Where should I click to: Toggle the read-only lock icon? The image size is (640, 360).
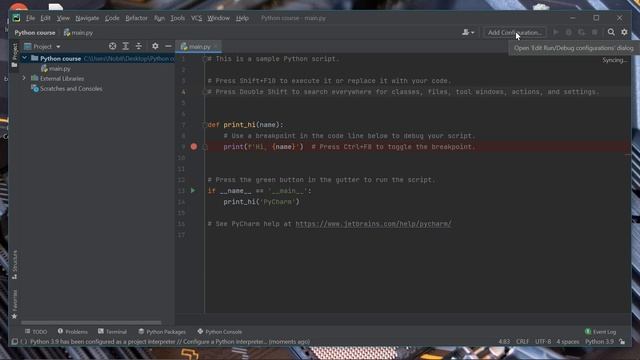pyautogui.click(x=622, y=342)
